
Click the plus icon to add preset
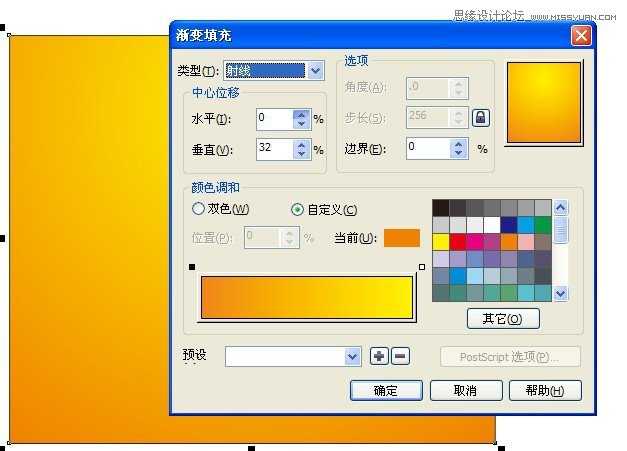click(379, 356)
